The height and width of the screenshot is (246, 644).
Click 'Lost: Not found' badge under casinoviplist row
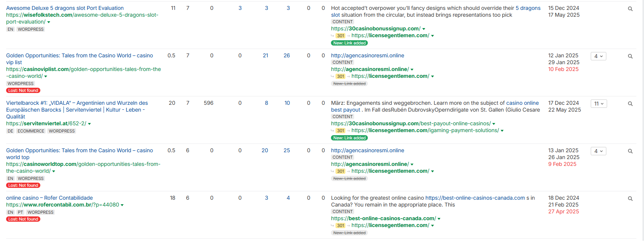coord(23,90)
